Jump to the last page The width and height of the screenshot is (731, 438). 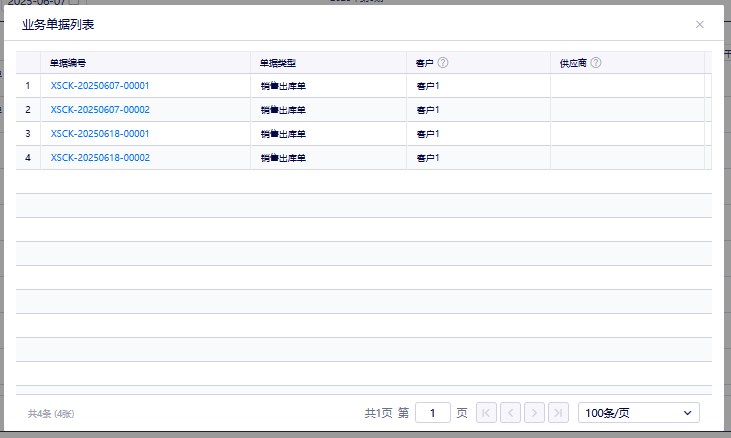tap(559, 413)
